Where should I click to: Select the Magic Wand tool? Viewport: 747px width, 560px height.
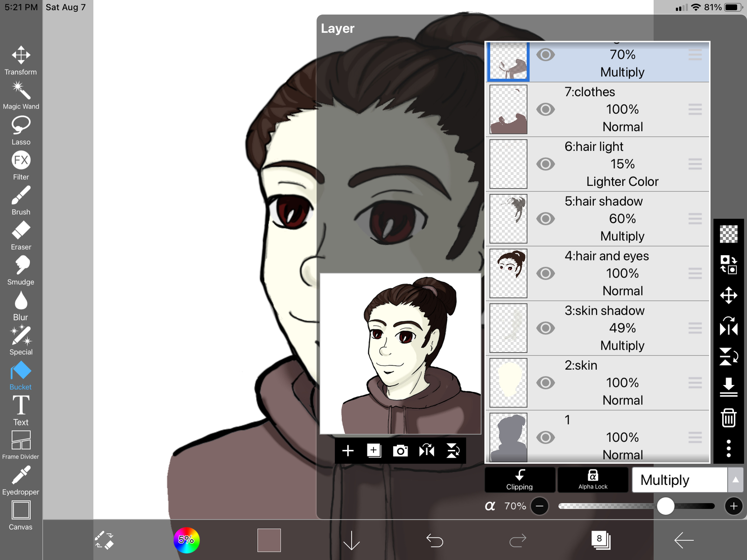(x=21, y=95)
